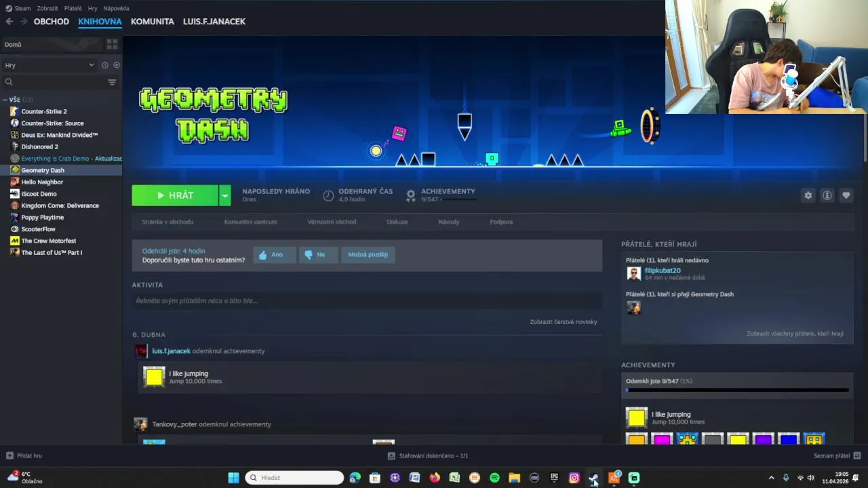Open Instagram from the taskbar
868x488 pixels.
[x=574, y=478]
